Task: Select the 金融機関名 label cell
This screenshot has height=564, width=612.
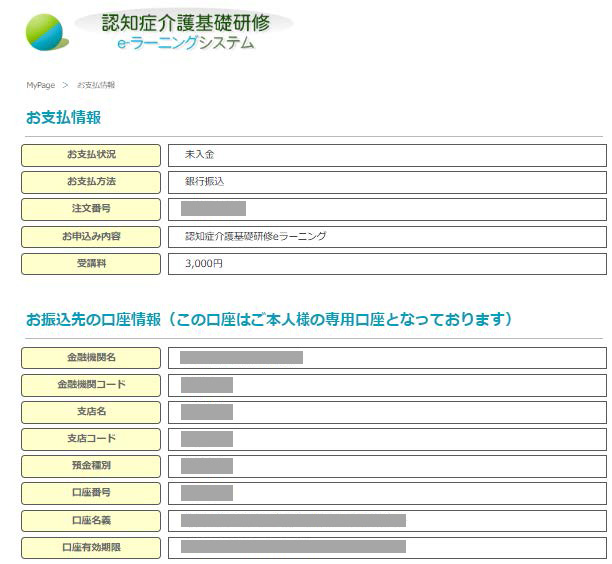Action: click(x=91, y=358)
